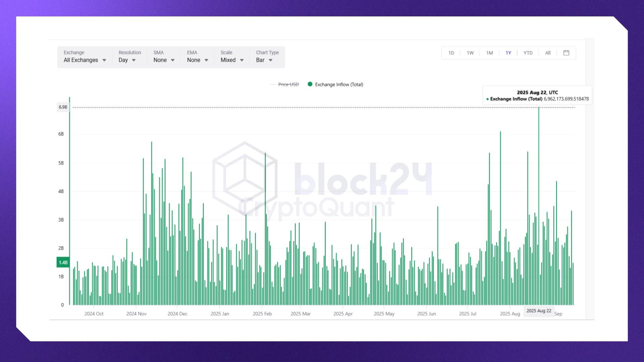Open the calendar date picker icon
This screenshot has height=362, width=644.
(x=566, y=53)
